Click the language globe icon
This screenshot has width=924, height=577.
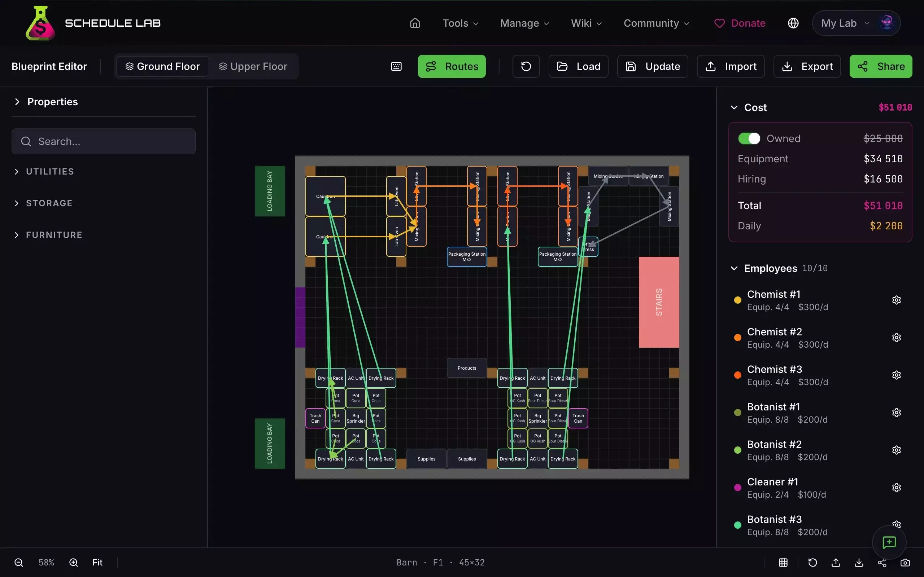(x=793, y=23)
